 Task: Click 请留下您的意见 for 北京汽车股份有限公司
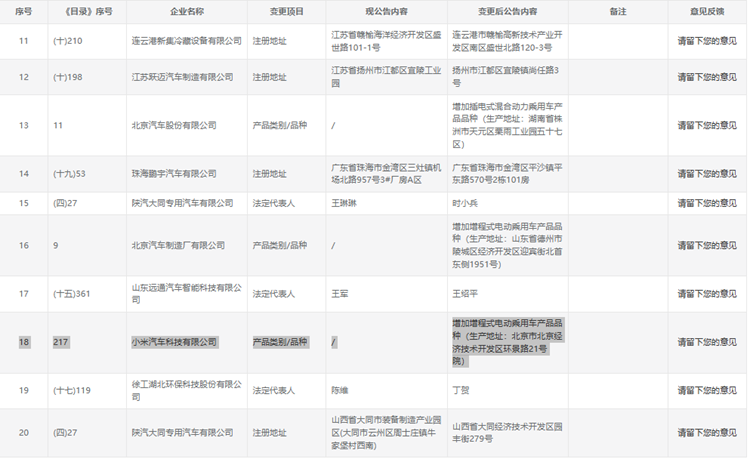(x=706, y=125)
